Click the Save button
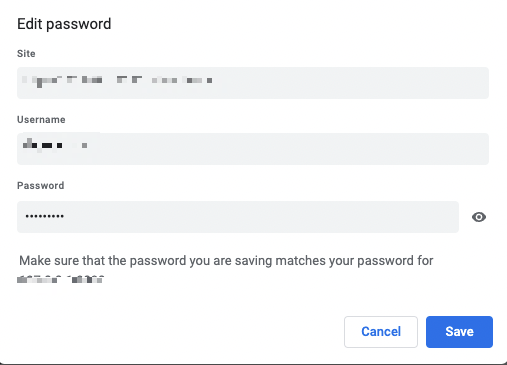The width and height of the screenshot is (507, 365). [x=459, y=332]
